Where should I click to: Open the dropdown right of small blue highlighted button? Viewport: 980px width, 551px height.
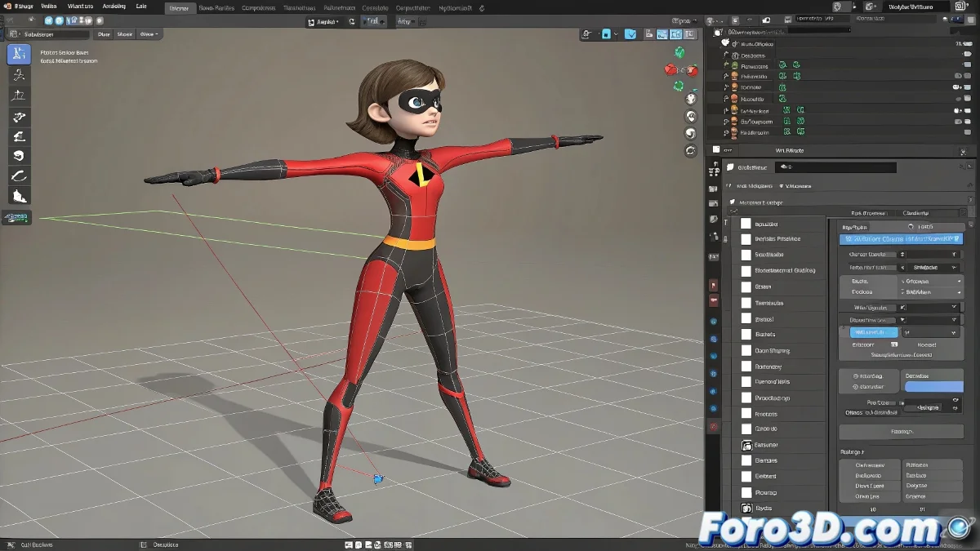[x=931, y=332]
